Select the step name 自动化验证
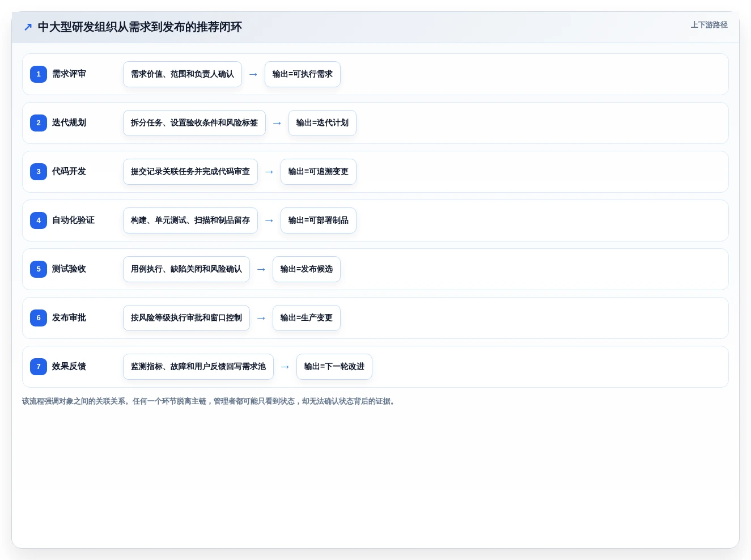The height and width of the screenshot is (560, 751). coord(74,220)
